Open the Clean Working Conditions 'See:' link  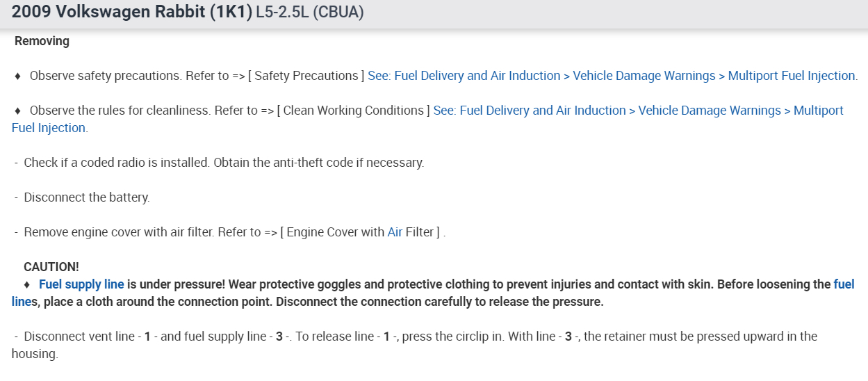tap(638, 111)
